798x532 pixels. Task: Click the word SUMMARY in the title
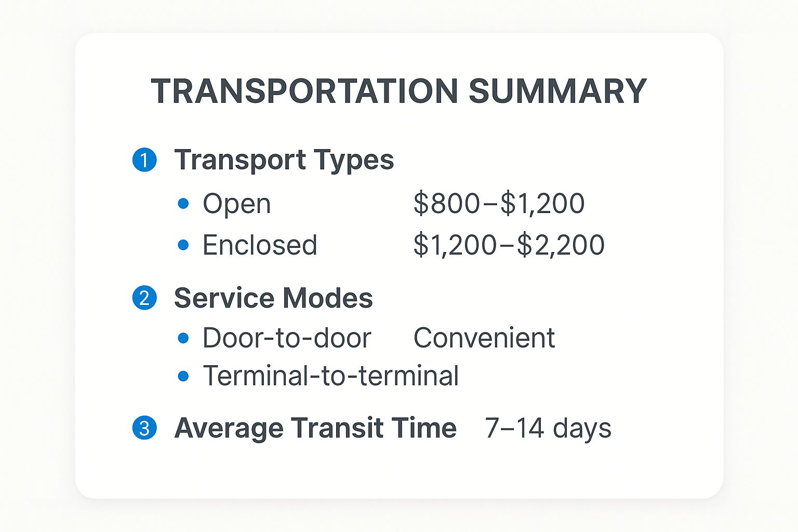pyautogui.click(x=557, y=91)
